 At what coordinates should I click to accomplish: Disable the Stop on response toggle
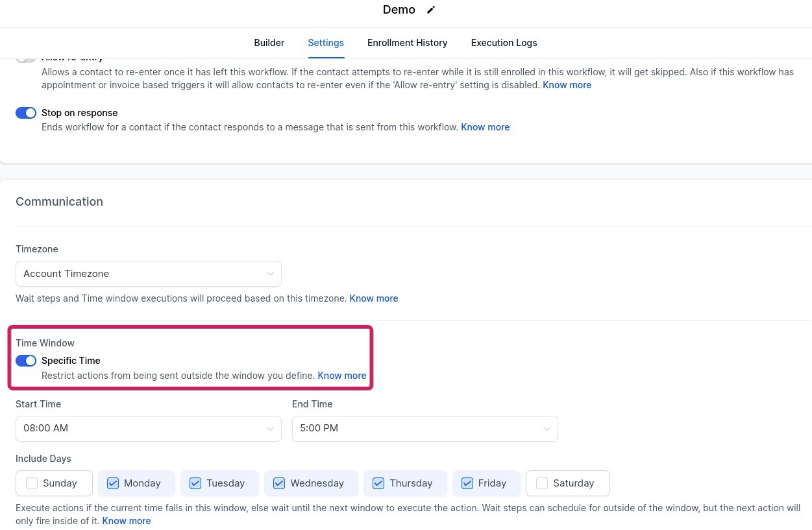click(x=26, y=113)
